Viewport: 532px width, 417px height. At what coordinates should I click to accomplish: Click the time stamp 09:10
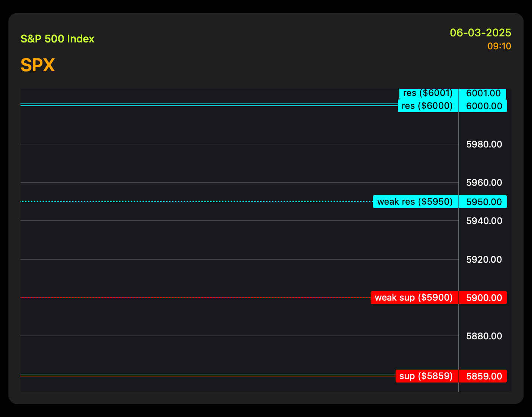tap(499, 46)
